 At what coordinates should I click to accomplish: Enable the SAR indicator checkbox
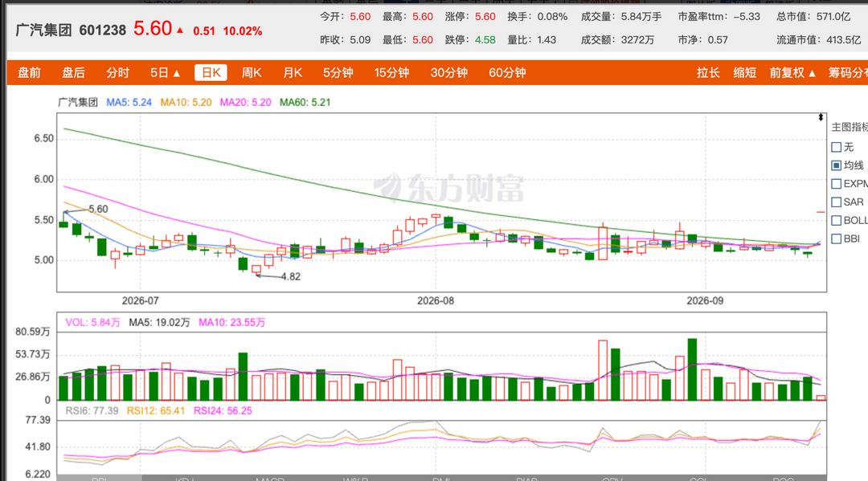pos(837,202)
